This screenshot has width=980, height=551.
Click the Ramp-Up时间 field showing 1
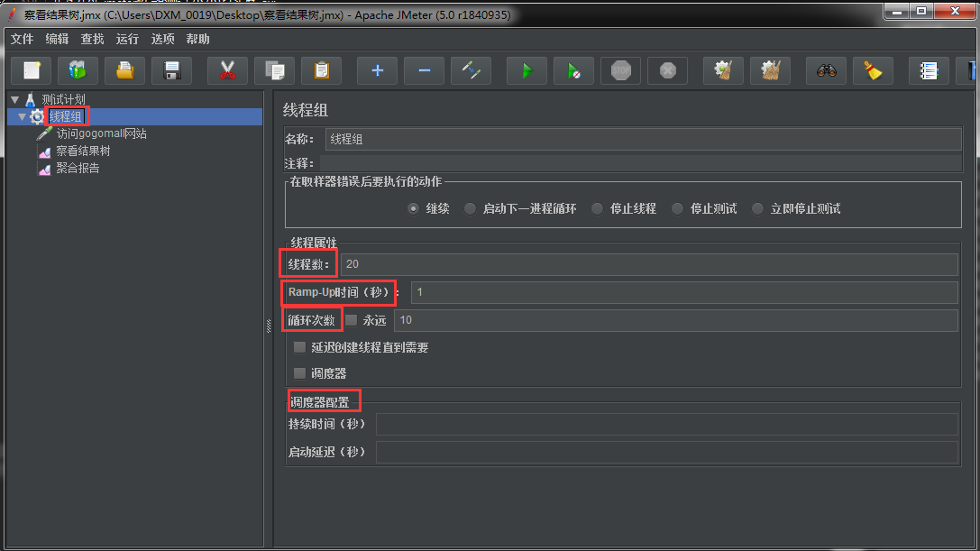pyautogui.click(x=684, y=292)
